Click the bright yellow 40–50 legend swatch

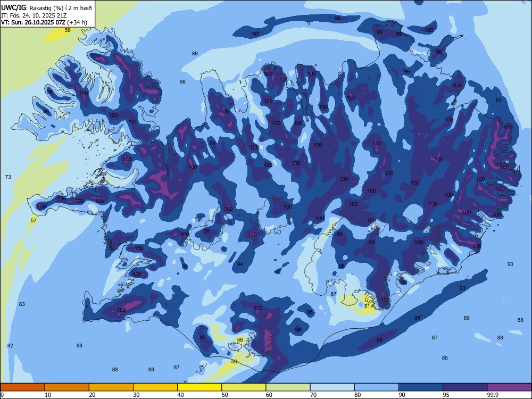click(199, 387)
